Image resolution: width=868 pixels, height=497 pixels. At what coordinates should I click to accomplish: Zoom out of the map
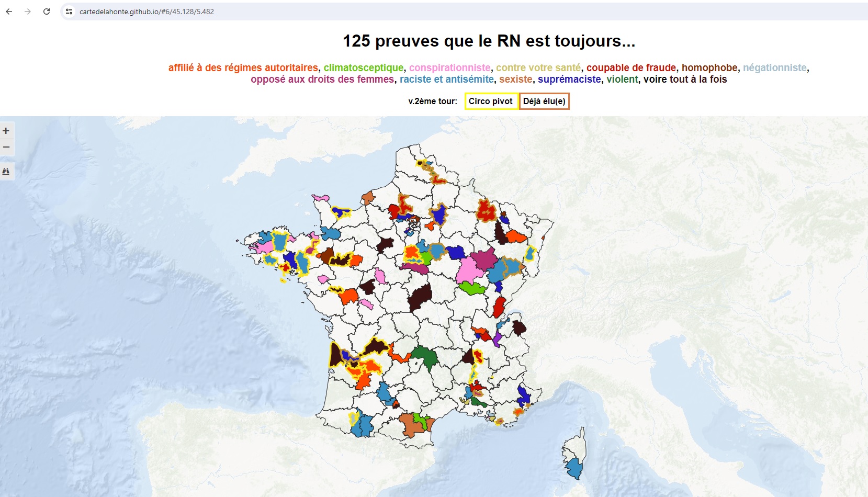6,147
